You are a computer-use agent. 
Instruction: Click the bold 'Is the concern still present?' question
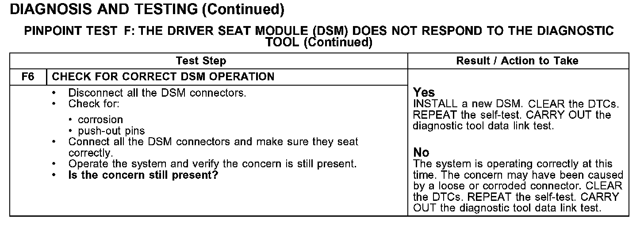coord(144,175)
